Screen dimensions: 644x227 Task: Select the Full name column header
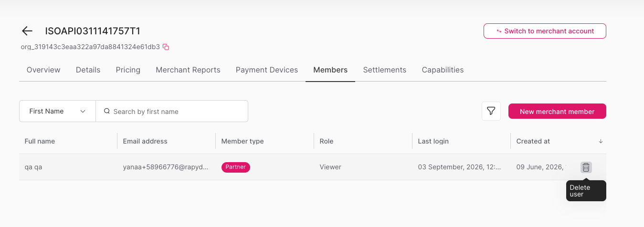pos(40,141)
